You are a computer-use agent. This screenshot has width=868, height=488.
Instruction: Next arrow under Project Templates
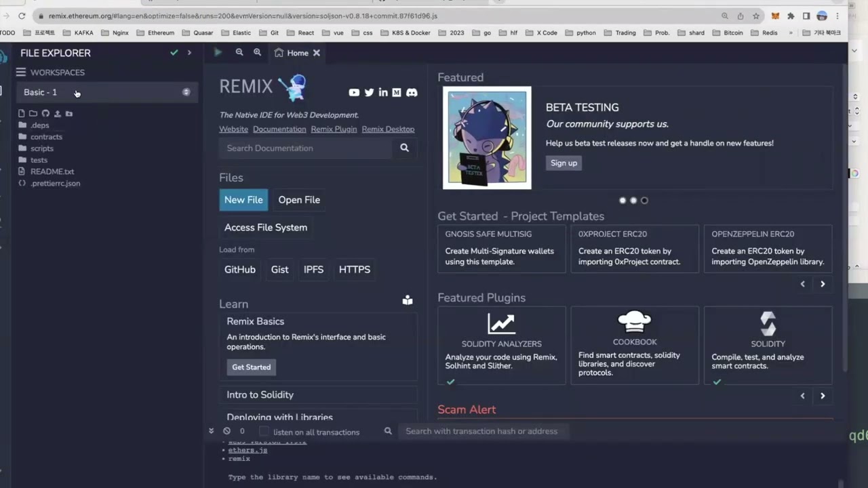coord(823,284)
